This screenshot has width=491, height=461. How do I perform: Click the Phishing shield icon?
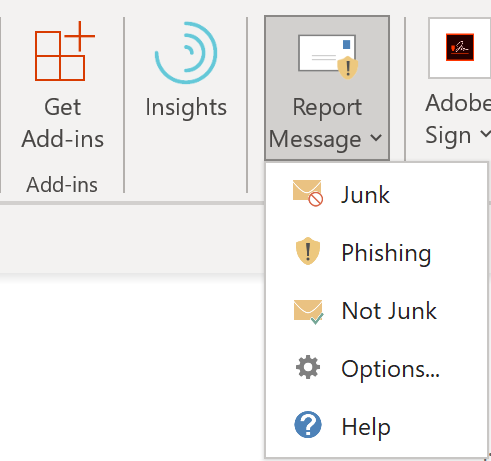tap(308, 251)
